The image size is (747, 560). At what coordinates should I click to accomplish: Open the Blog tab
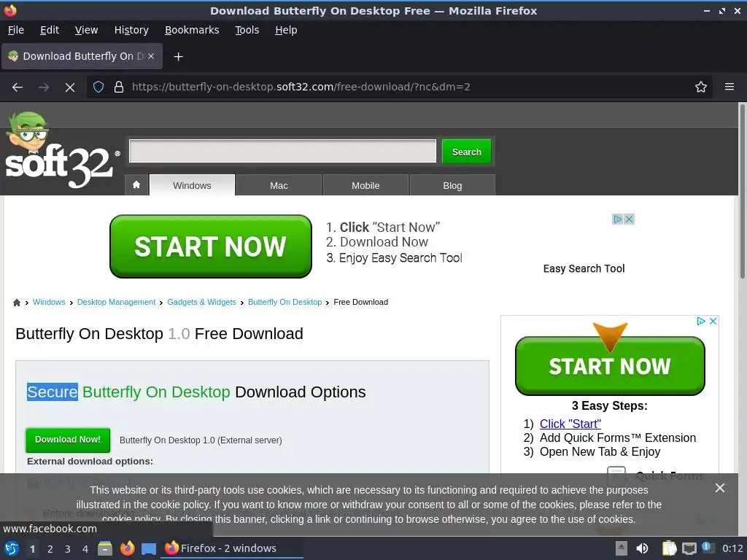(x=452, y=185)
